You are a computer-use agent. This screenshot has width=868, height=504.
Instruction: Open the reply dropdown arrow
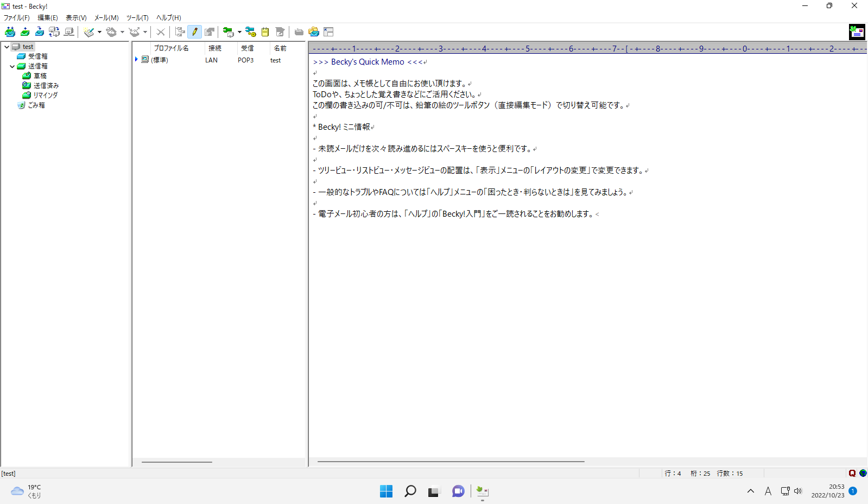122,32
